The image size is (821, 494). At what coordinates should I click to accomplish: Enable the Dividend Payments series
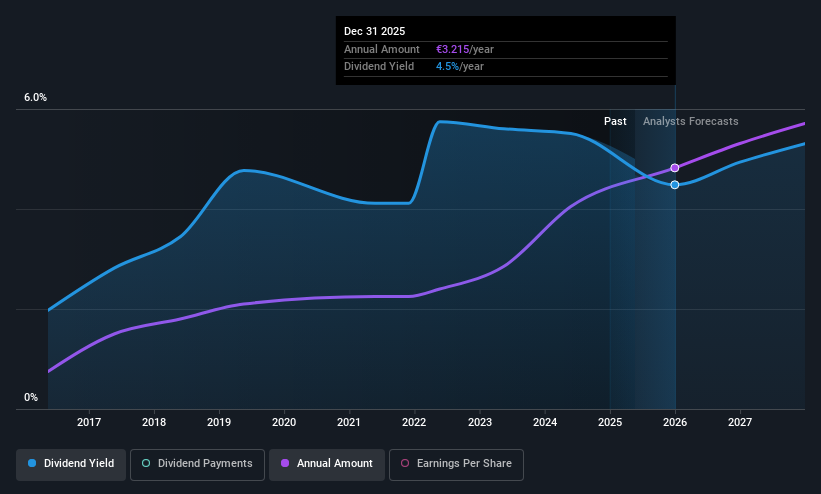point(197,464)
